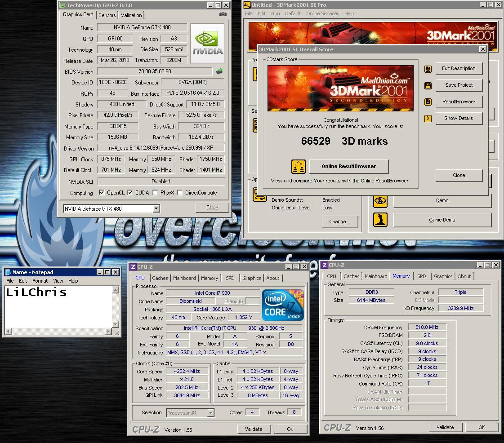
Task: Click the CPU-Z icon in the CPU tab window title
Action: point(134,266)
